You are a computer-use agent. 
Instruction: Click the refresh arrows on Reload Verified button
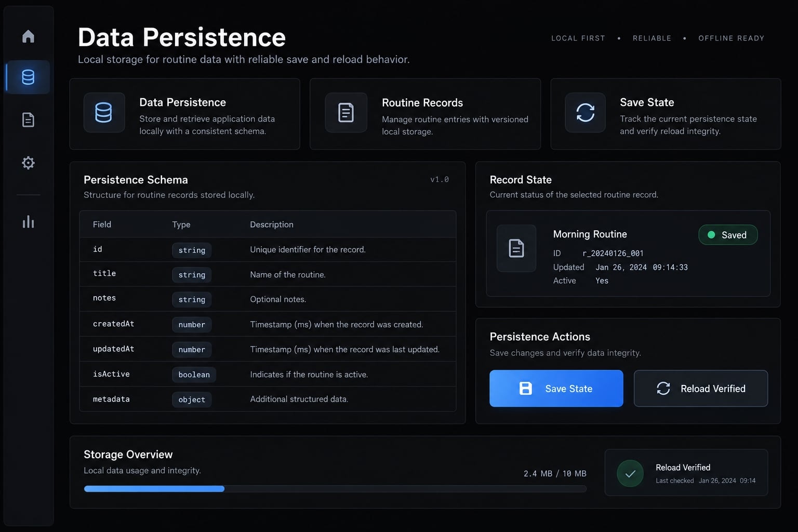point(663,389)
